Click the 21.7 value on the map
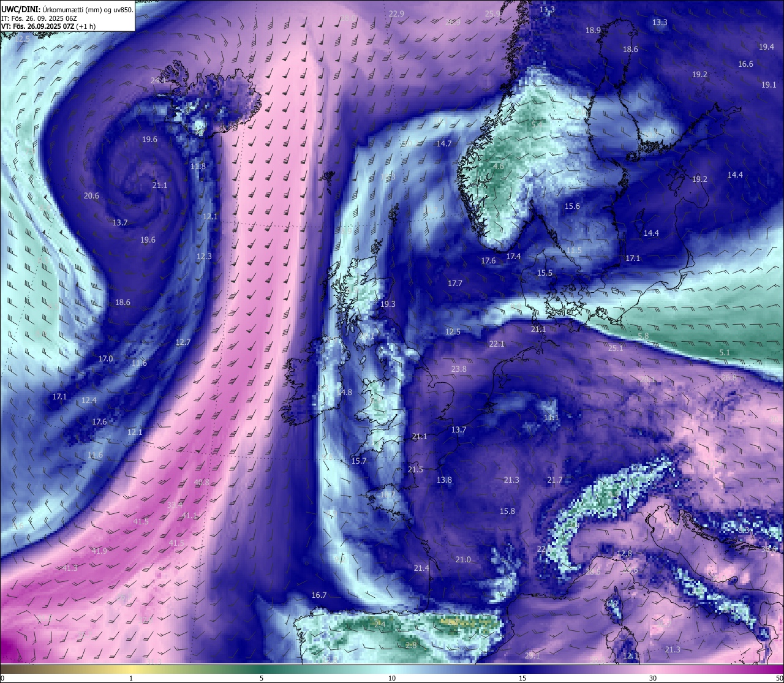The image size is (784, 683). pyautogui.click(x=555, y=480)
